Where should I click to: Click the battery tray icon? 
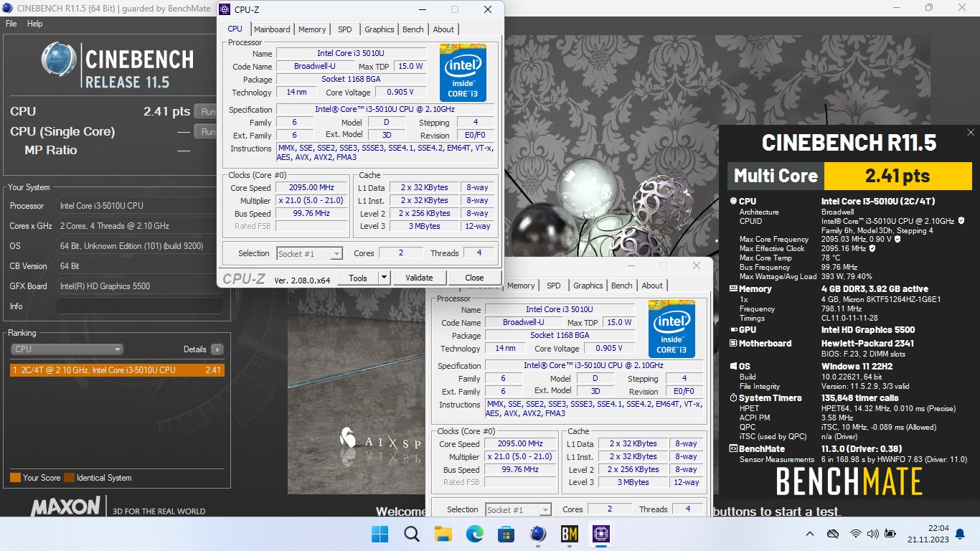click(890, 534)
